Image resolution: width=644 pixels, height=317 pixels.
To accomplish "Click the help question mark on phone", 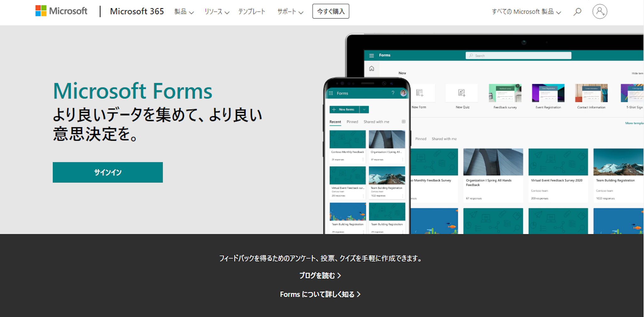I will pos(393,93).
